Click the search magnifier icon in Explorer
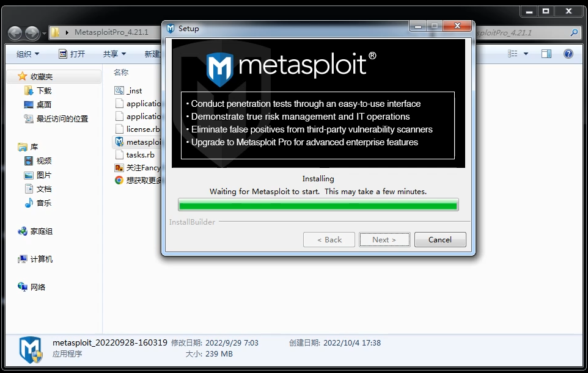The width and height of the screenshot is (588, 373). [574, 32]
